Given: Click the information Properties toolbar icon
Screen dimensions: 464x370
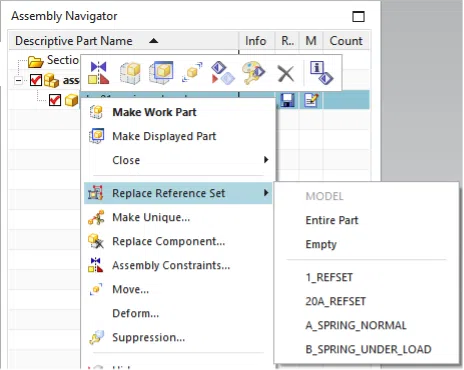Looking at the screenshot, I should click(x=321, y=73).
